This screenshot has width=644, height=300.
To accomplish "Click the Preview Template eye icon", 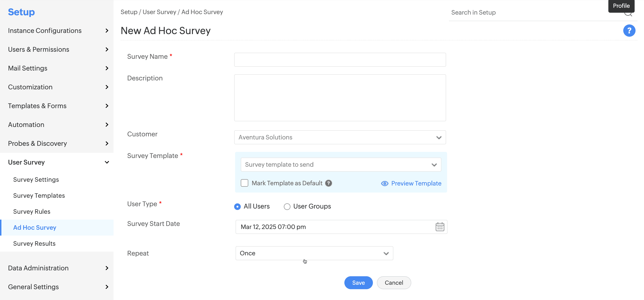I will point(384,184).
